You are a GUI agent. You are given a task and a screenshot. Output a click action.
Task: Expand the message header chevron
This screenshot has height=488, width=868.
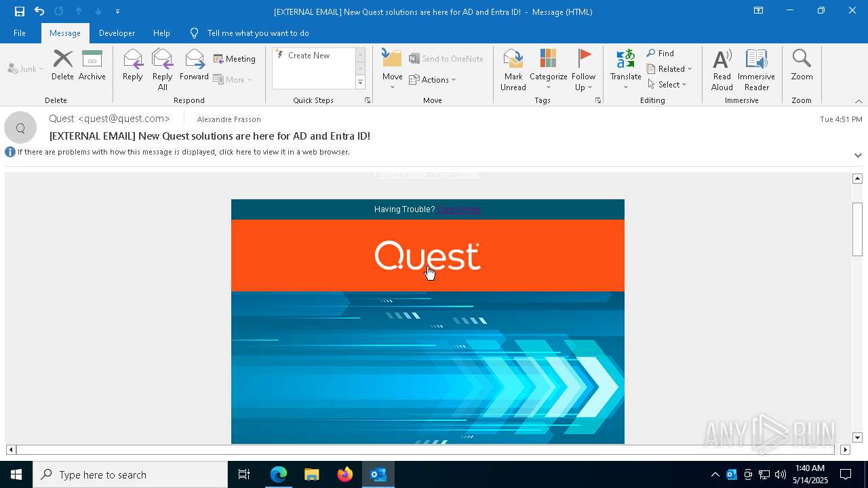tap(858, 155)
